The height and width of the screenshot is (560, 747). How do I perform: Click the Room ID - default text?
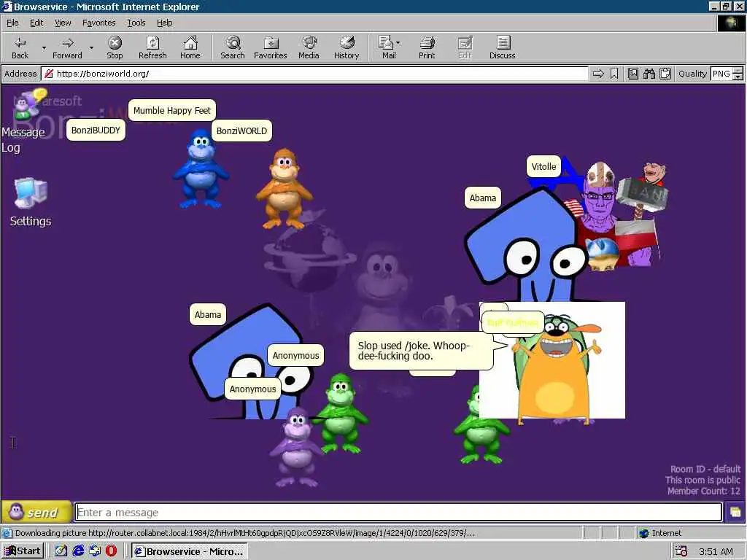tap(705, 469)
